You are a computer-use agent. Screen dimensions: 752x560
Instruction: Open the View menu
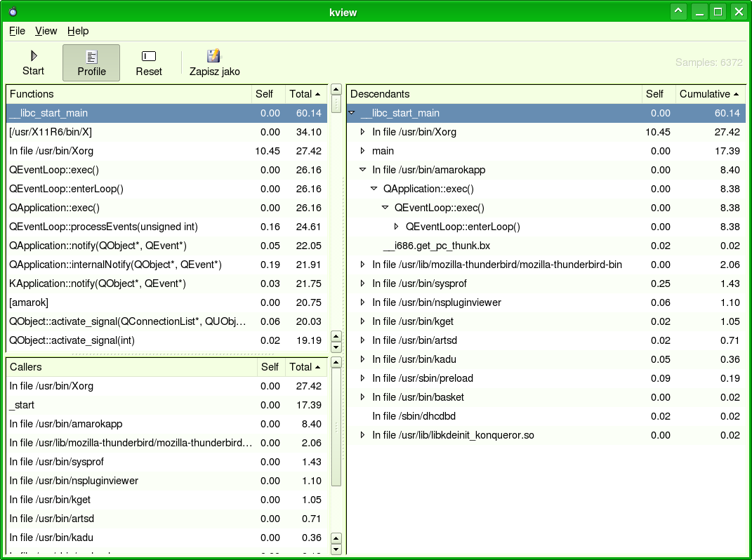tap(46, 31)
